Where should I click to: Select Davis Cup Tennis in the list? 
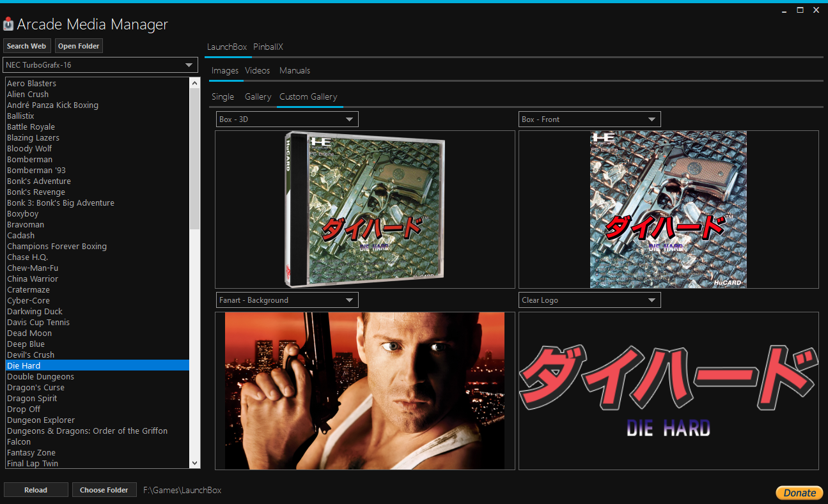97,323
